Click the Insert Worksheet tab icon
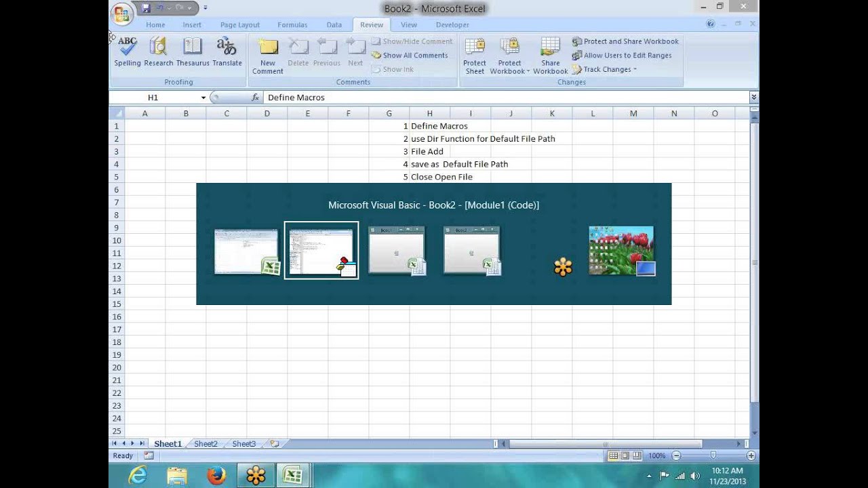The image size is (868, 488). [x=275, y=444]
